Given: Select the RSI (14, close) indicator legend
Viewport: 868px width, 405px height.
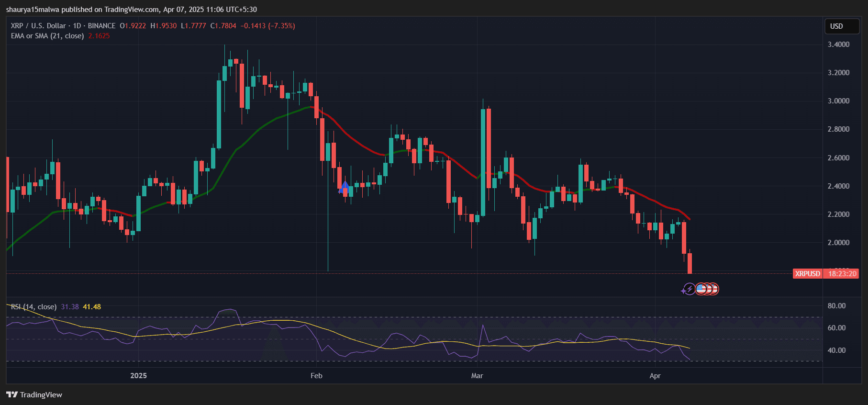Looking at the screenshot, I should pyautogui.click(x=33, y=307).
